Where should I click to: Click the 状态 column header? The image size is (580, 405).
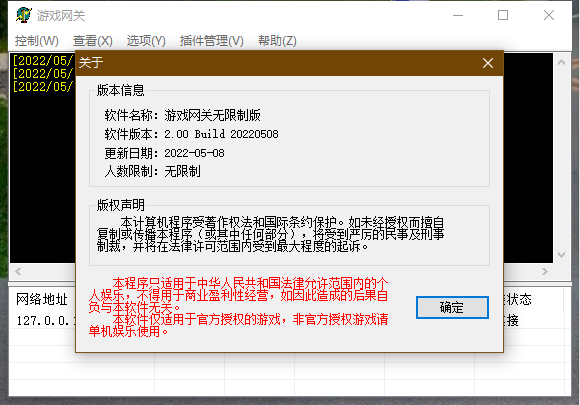coord(519,299)
